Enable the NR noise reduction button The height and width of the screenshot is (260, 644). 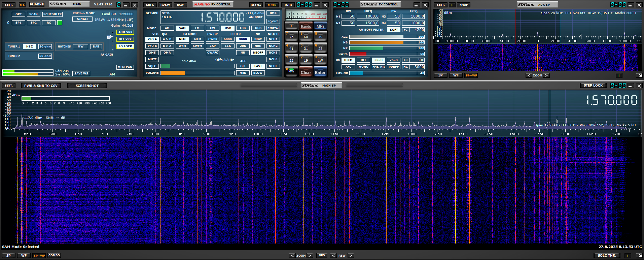pyautogui.click(x=243, y=53)
